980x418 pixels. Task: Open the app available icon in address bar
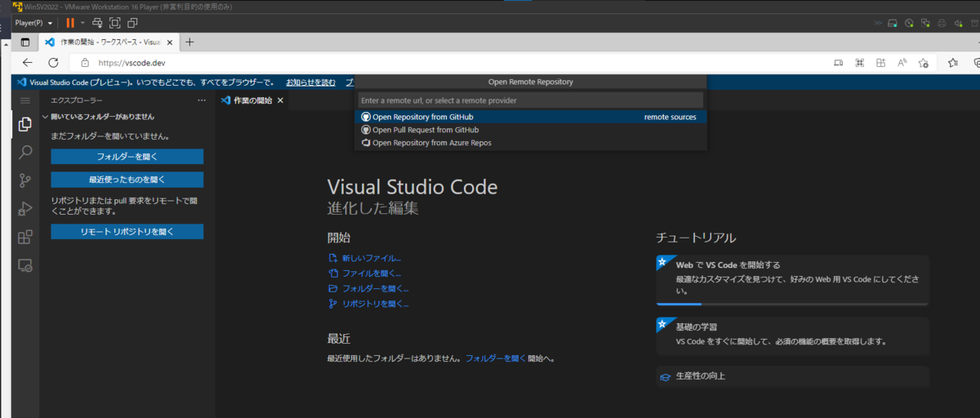[x=838, y=63]
